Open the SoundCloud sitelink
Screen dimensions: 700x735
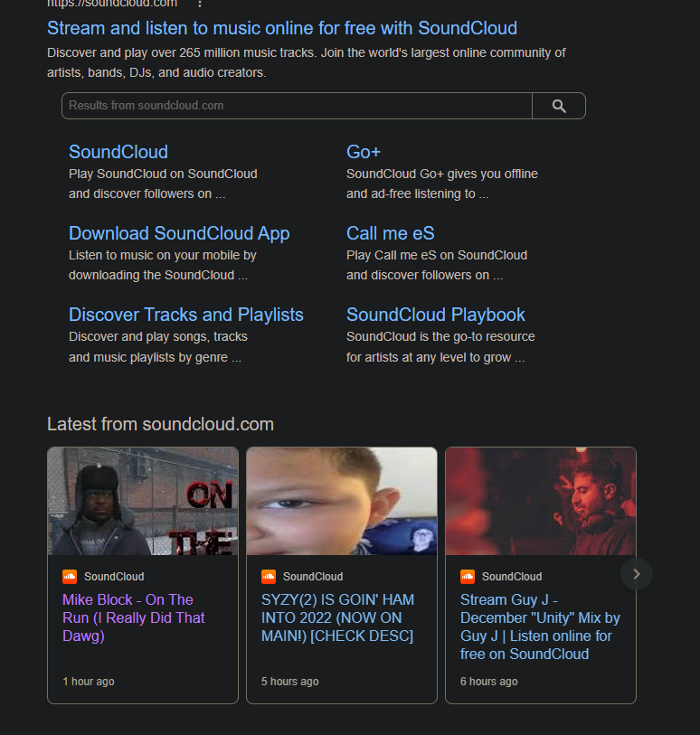(x=118, y=152)
